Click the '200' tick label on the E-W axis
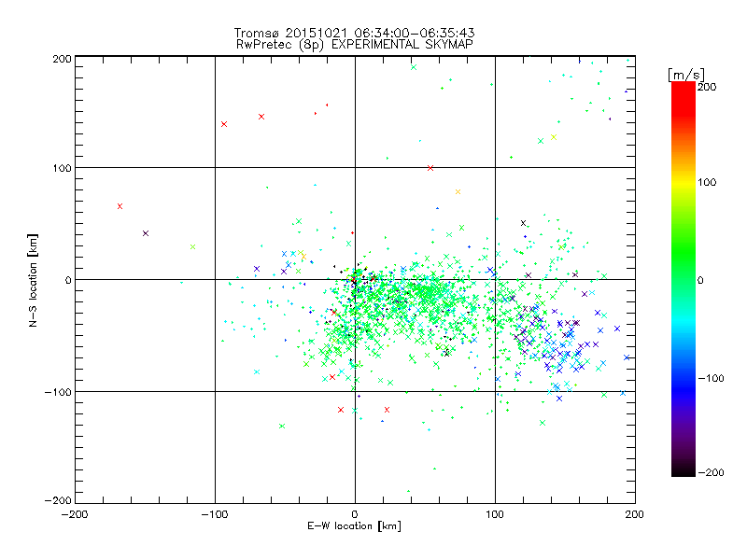747x560 pixels. (635, 514)
